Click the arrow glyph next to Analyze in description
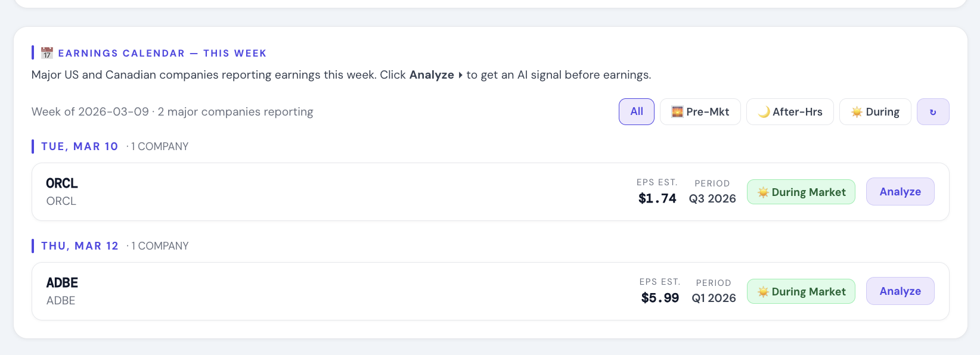This screenshot has height=355, width=980. (x=459, y=75)
